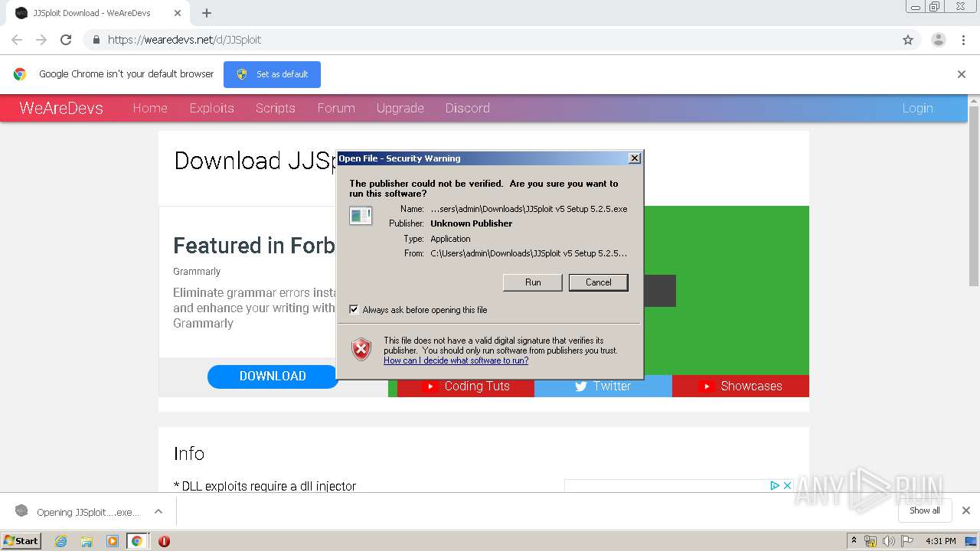
Task: Open the Action Center flag icon
Action: (x=907, y=541)
